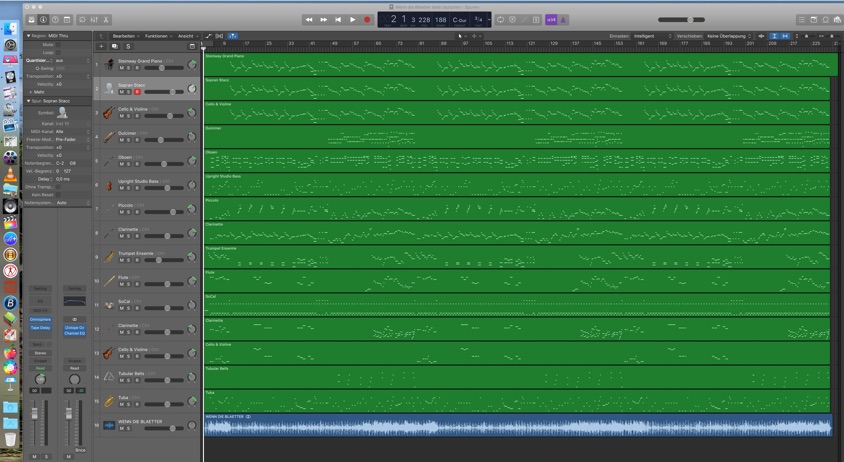
Task: Toggle the Replace mode button
Action: [x=512, y=19]
